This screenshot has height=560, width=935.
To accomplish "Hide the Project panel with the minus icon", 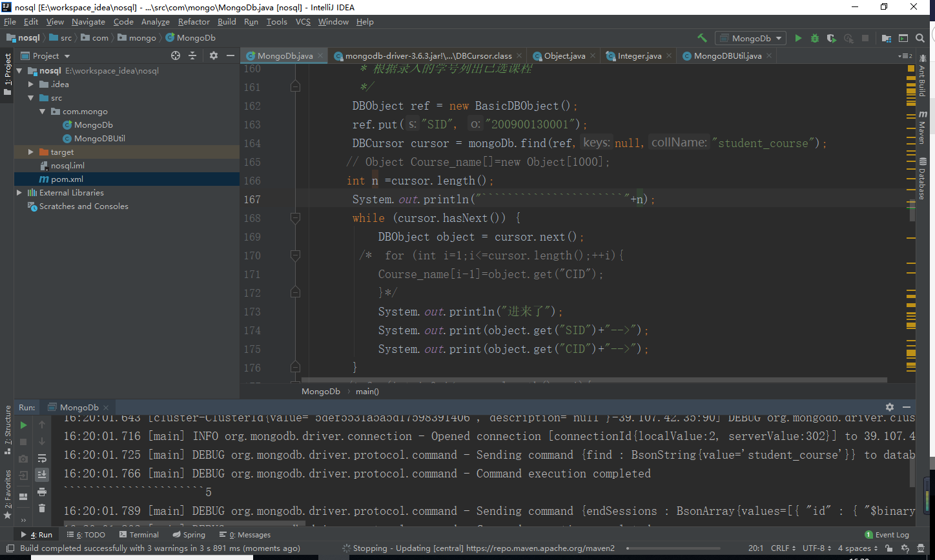I will (x=230, y=55).
